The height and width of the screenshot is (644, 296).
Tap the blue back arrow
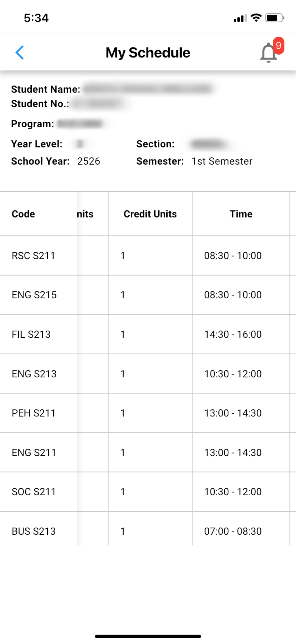click(20, 53)
